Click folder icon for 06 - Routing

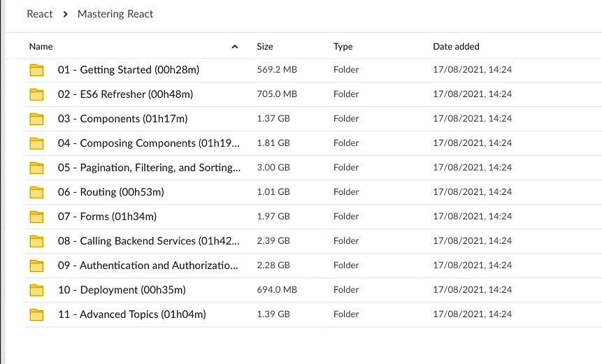click(36, 192)
